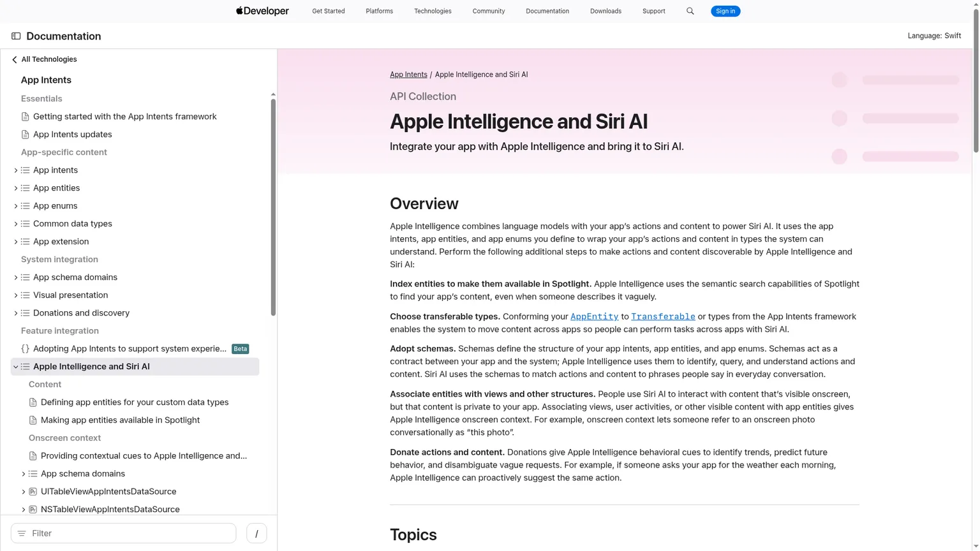Focus the Filter input field
The image size is (980, 551).
click(x=124, y=533)
